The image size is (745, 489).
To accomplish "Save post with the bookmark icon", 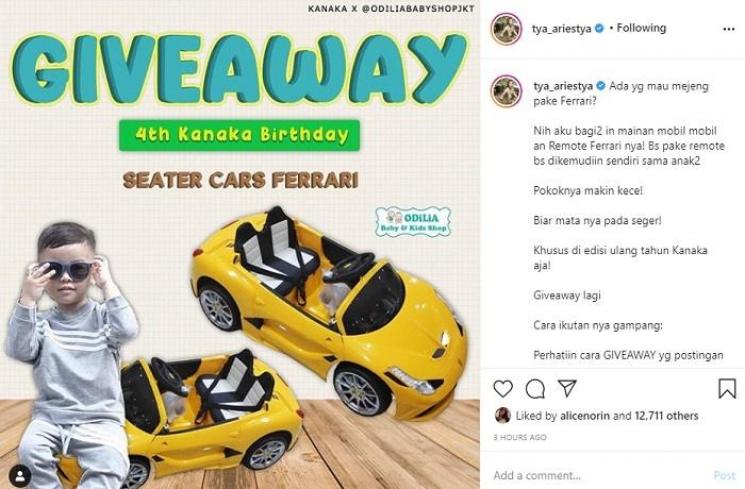I will coord(727,388).
